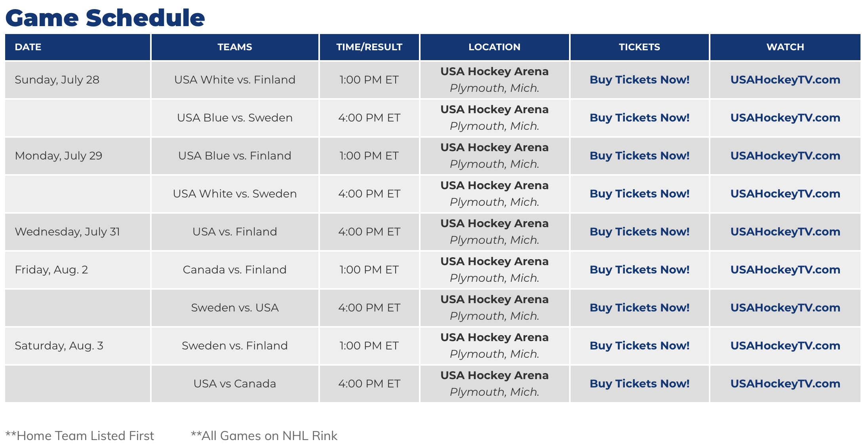This screenshot has width=868, height=446.
Task: Watch USA Blue vs. Finland on USAHockeyTV.com
Action: [x=785, y=156]
